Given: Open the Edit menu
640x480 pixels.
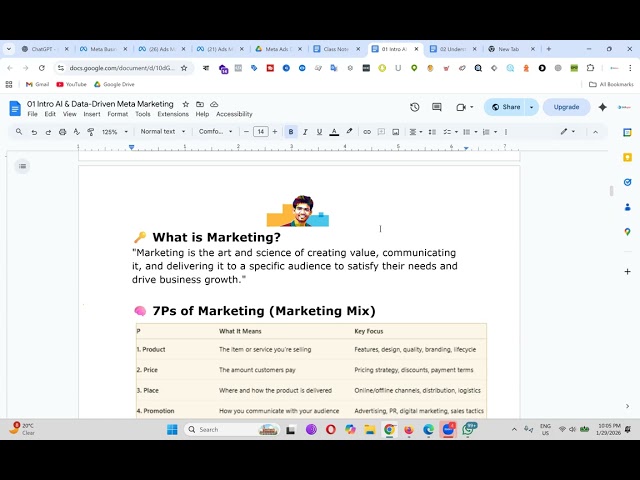Looking at the screenshot, I should (x=50, y=114).
